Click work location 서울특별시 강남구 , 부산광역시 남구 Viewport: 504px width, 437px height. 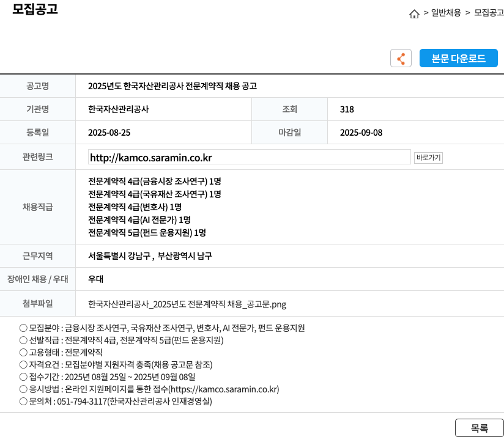150,256
